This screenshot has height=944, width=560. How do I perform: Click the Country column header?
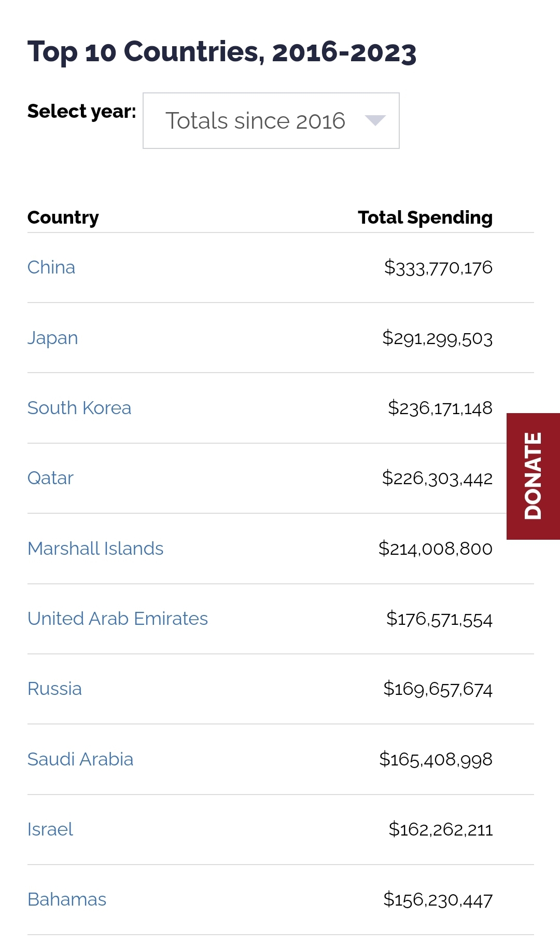pyautogui.click(x=63, y=217)
